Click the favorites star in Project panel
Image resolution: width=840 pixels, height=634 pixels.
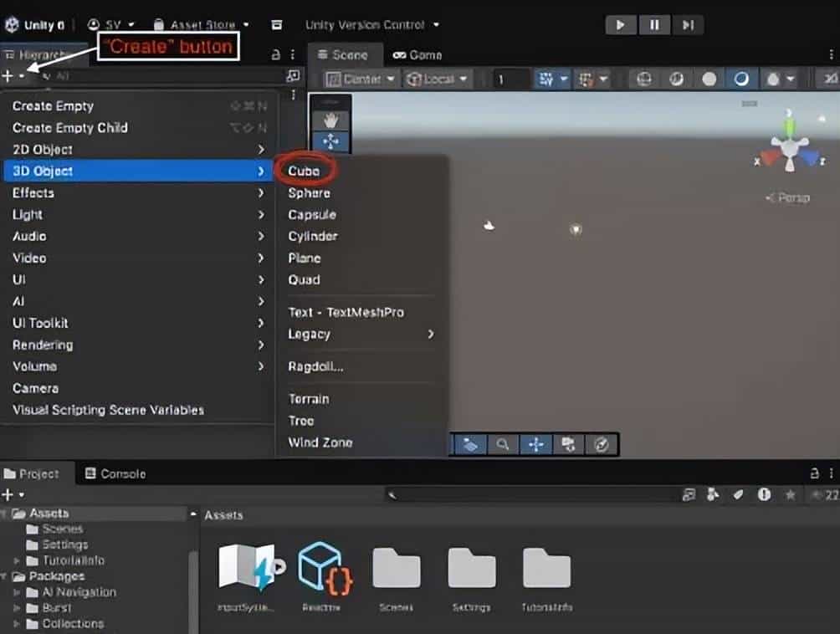(791, 495)
